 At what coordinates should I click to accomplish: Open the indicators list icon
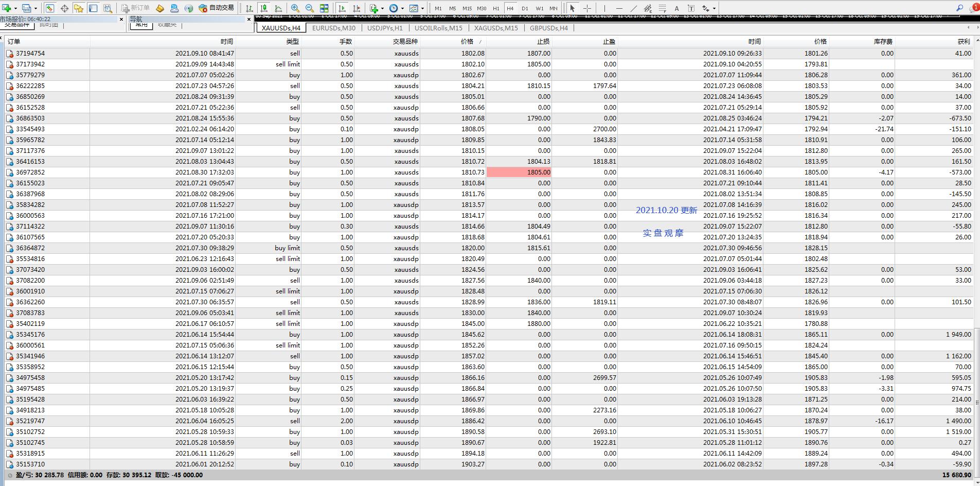374,8
